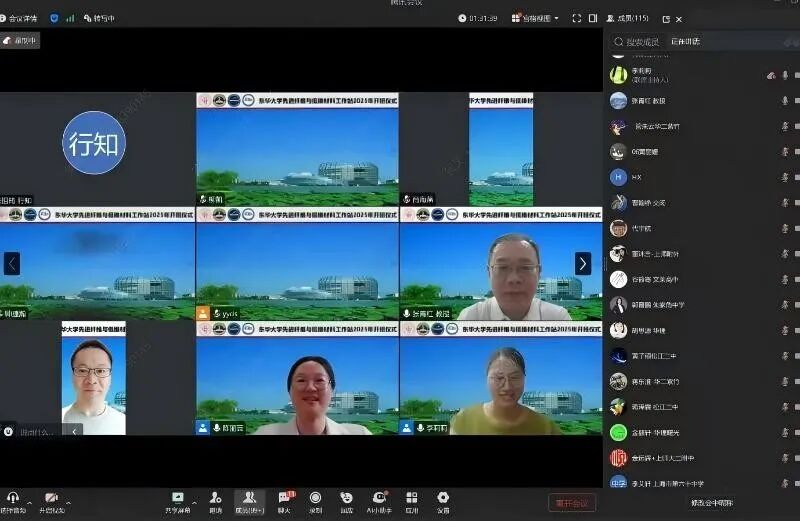The image size is (800, 521).
Task: Click the transcribing status indicator at top
Action: coord(99,18)
